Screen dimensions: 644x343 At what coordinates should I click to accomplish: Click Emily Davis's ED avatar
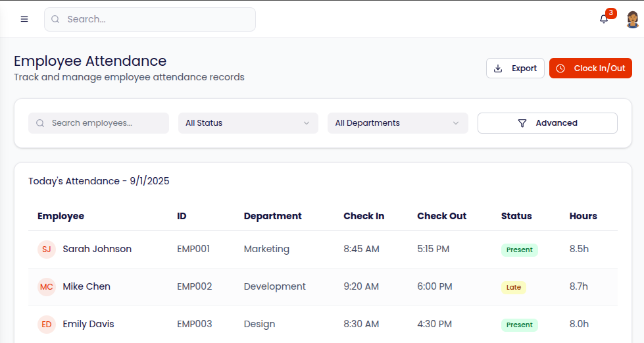[x=47, y=325]
